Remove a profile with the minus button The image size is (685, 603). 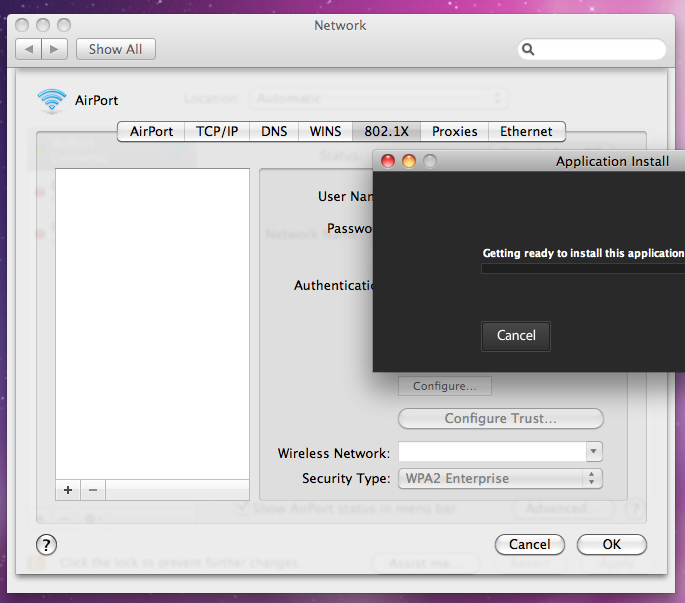tap(93, 490)
